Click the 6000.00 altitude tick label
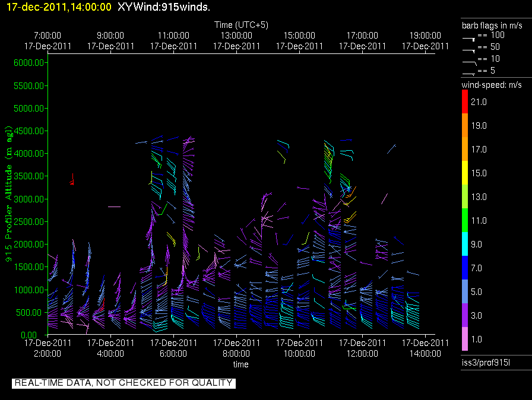This screenshot has height=400, width=532. pyautogui.click(x=29, y=63)
